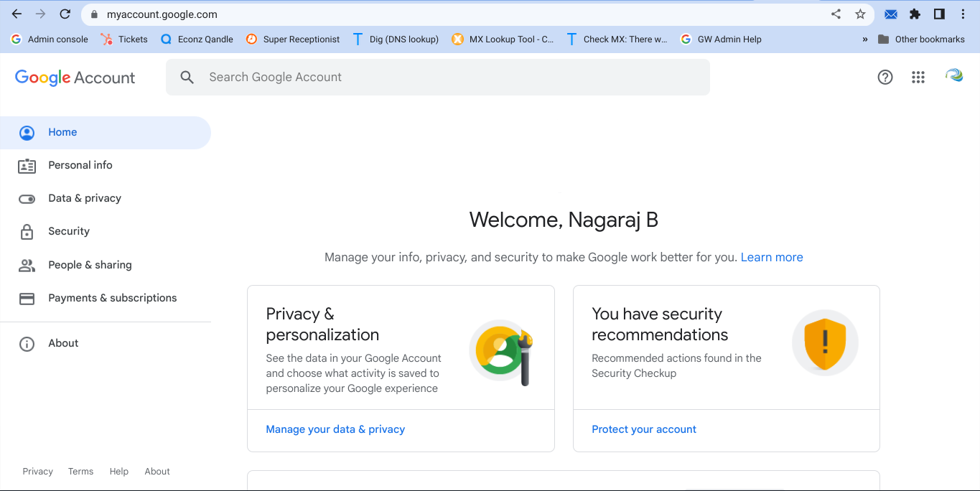Open the mail extension icon
Image resolution: width=980 pixels, height=491 pixels.
pos(891,14)
